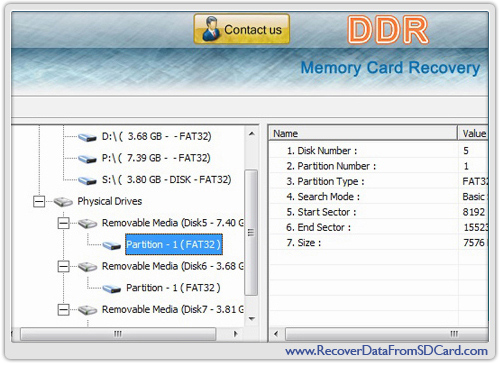
Task: Open the Contact us button
Action: (x=242, y=29)
